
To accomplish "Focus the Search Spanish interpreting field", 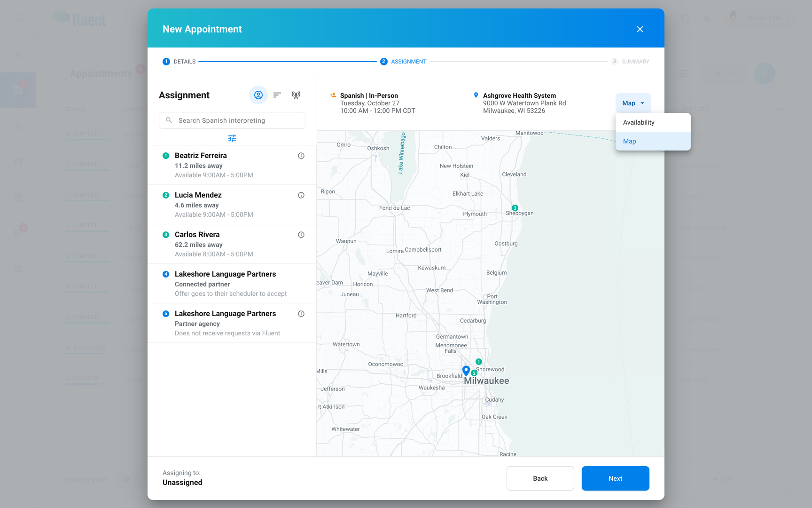I will point(232,120).
